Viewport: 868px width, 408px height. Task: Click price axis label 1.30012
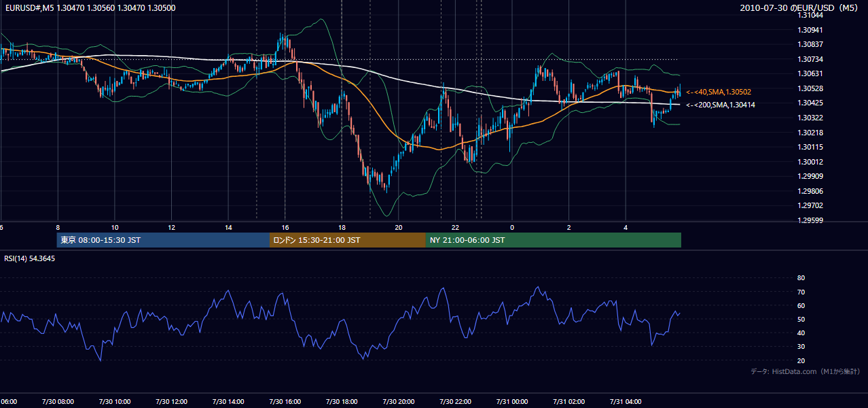(811, 162)
